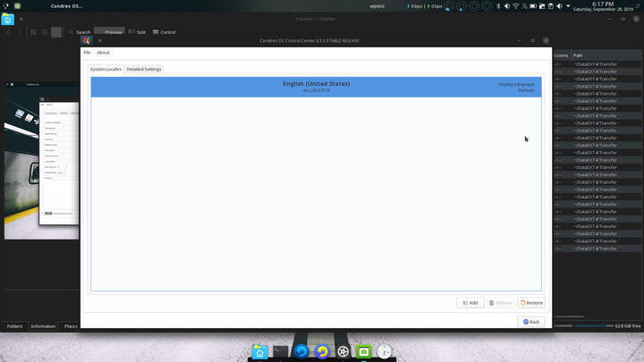The image size is (644, 362).
Task: Open the About menu in Control Center
Action: [x=103, y=53]
